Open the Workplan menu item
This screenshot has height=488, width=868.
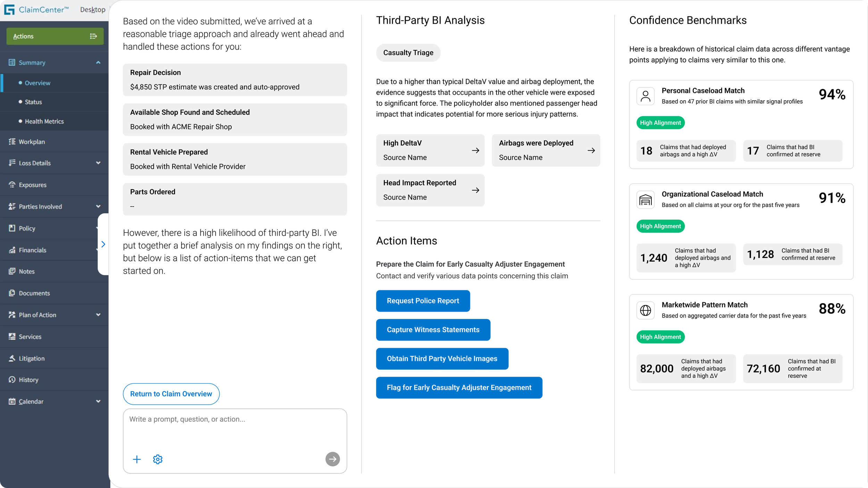click(x=54, y=142)
